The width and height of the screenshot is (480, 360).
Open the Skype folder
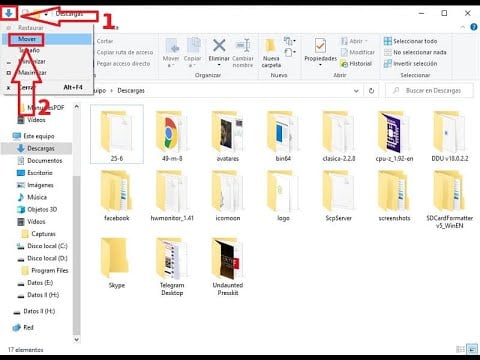pyautogui.click(x=116, y=263)
